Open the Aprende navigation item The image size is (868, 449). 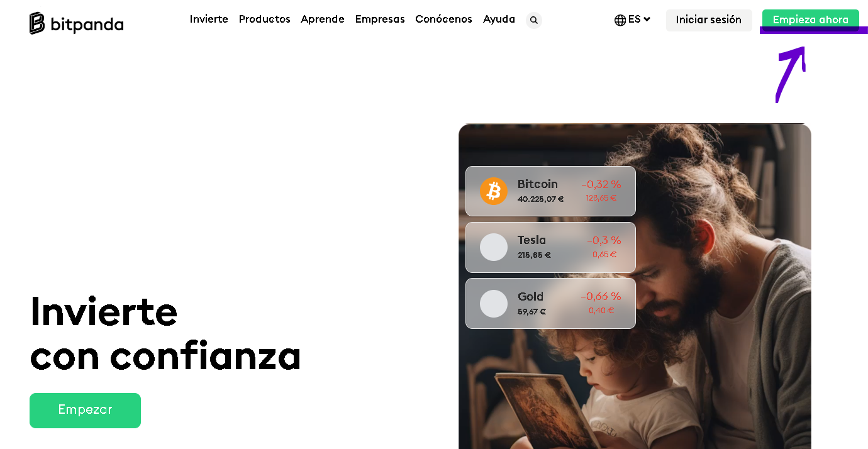pos(323,19)
